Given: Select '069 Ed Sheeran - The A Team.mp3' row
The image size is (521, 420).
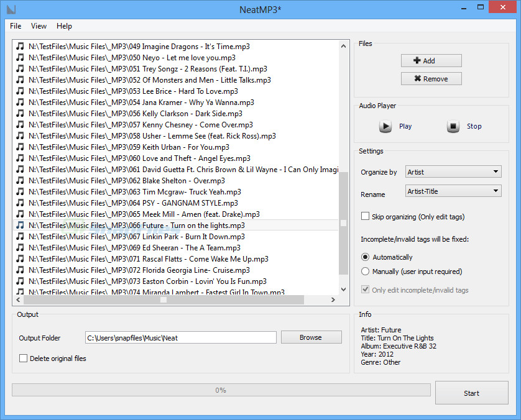Looking at the screenshot, I should 176,247.
